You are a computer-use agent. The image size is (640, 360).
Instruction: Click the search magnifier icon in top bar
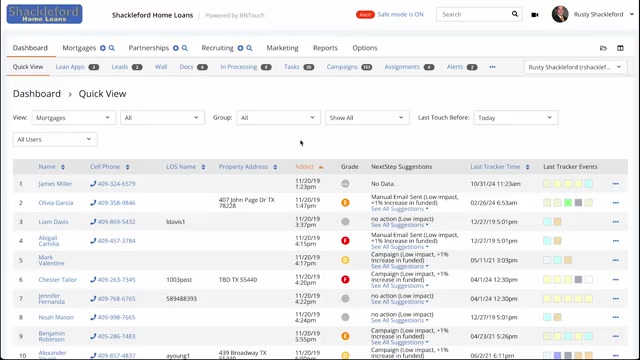(515, 14)
